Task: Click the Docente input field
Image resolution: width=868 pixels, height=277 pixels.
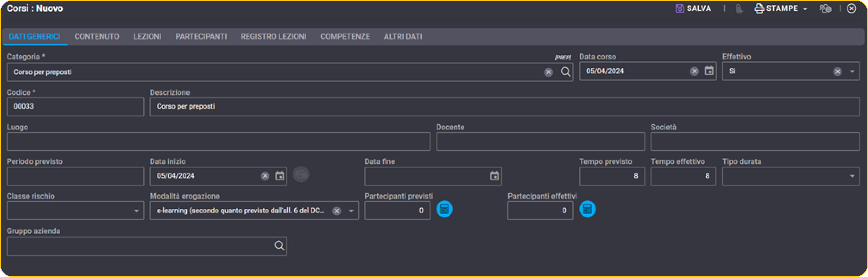Action: tap(540, 141)
